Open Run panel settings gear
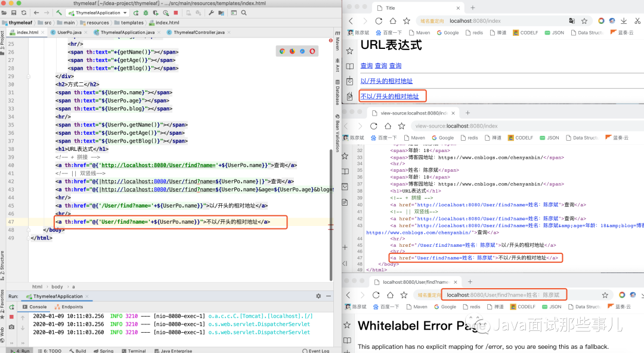Screen dimensions: 644x353 tap(318, 296)
